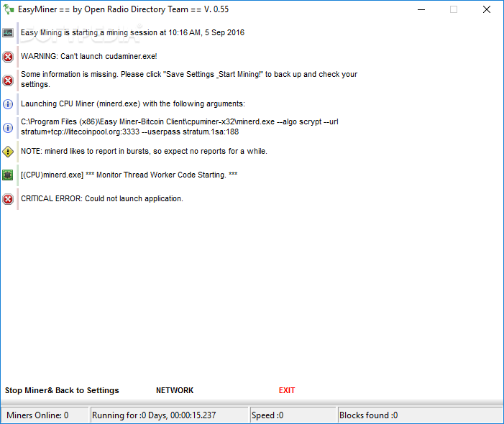This screenshot has width=504, height=424.
Task: Select the 'Easy Mining is starting a mining session' log line
Action: pyautogui.click(x=132, y=32)
